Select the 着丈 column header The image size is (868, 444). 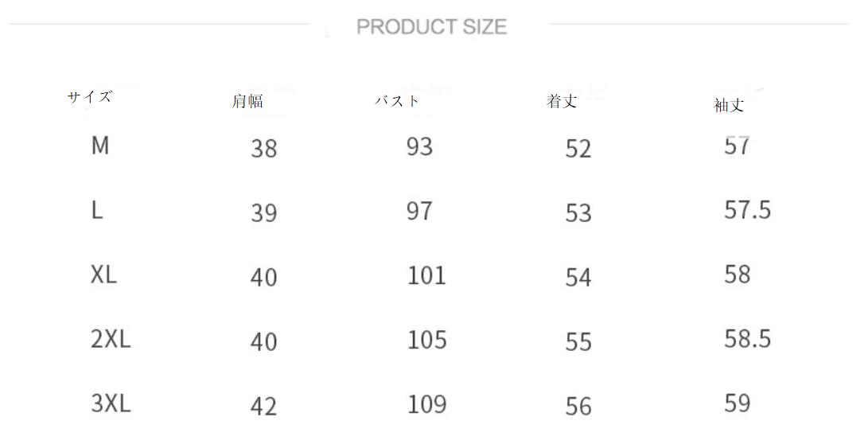point(562,102)
